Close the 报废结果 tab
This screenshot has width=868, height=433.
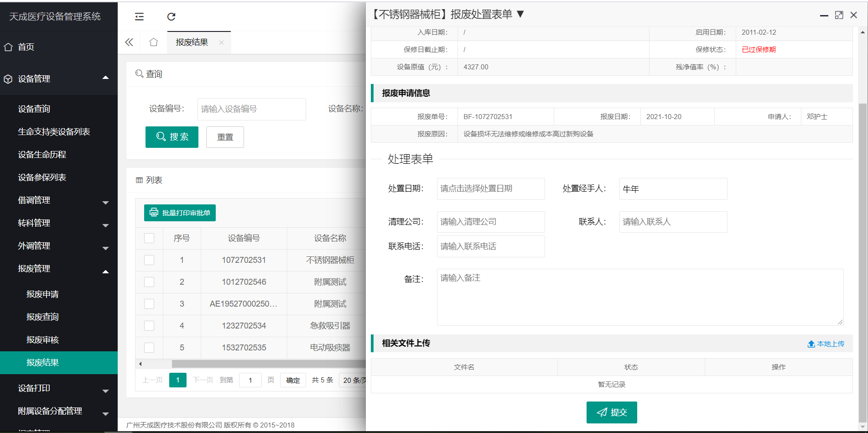[221, 42]
